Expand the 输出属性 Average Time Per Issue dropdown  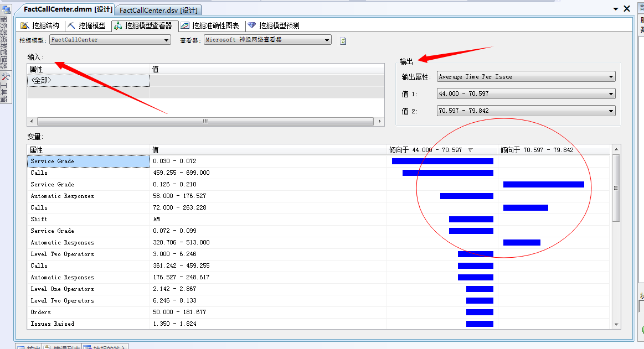526,77
